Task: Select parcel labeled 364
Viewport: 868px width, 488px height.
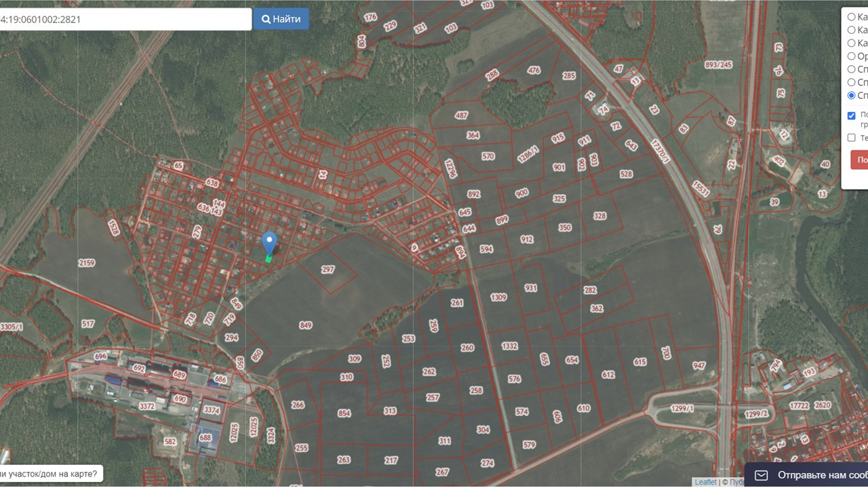Action: (473, 136)
